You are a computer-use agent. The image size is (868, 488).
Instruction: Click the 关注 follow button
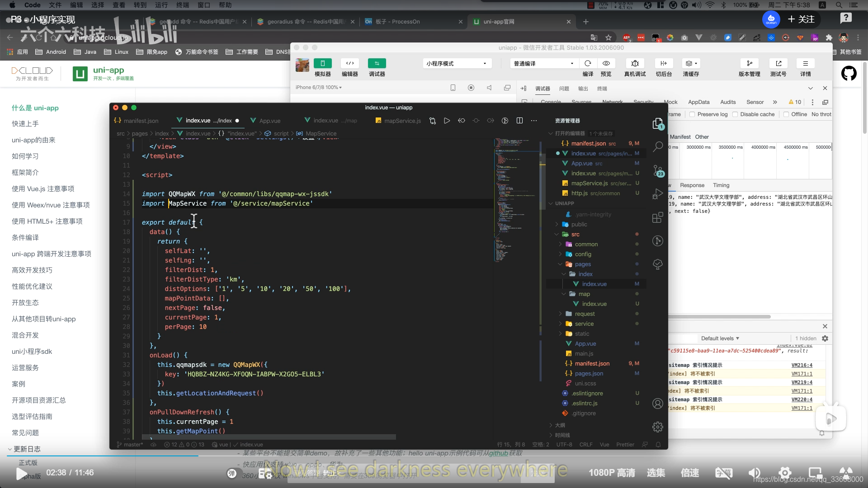point(802,19)
